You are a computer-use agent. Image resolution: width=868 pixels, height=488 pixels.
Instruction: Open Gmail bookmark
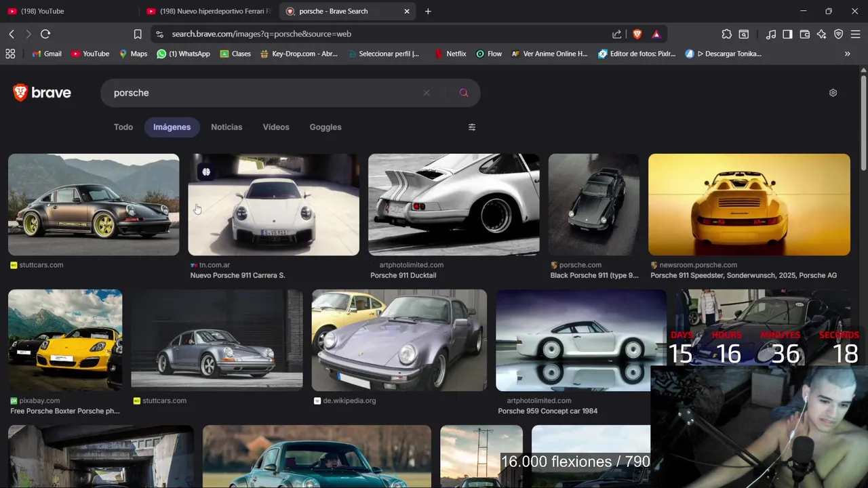[47, 54]
